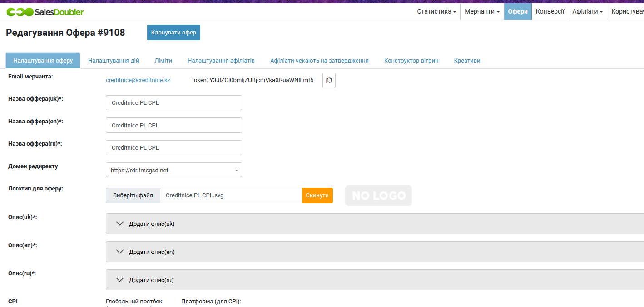Click the Email мерчанта label
Image resolution: width=644 pixels, height=307 pixels.
30,77
